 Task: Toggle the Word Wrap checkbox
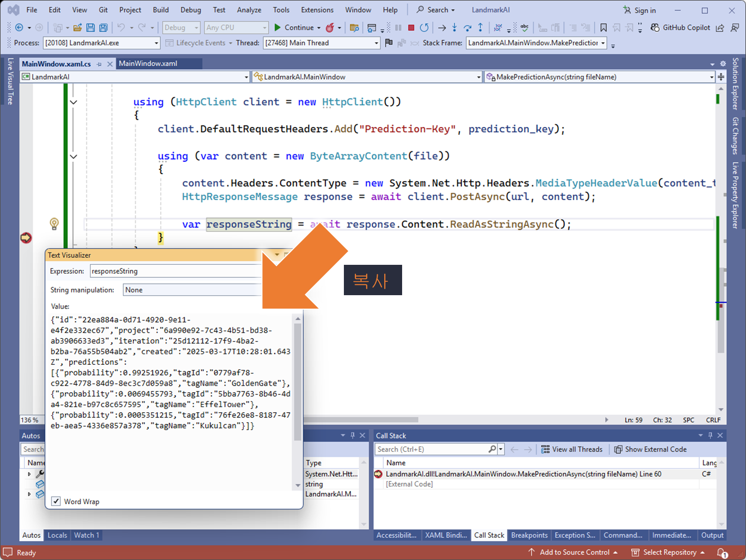tap(56, 501)
